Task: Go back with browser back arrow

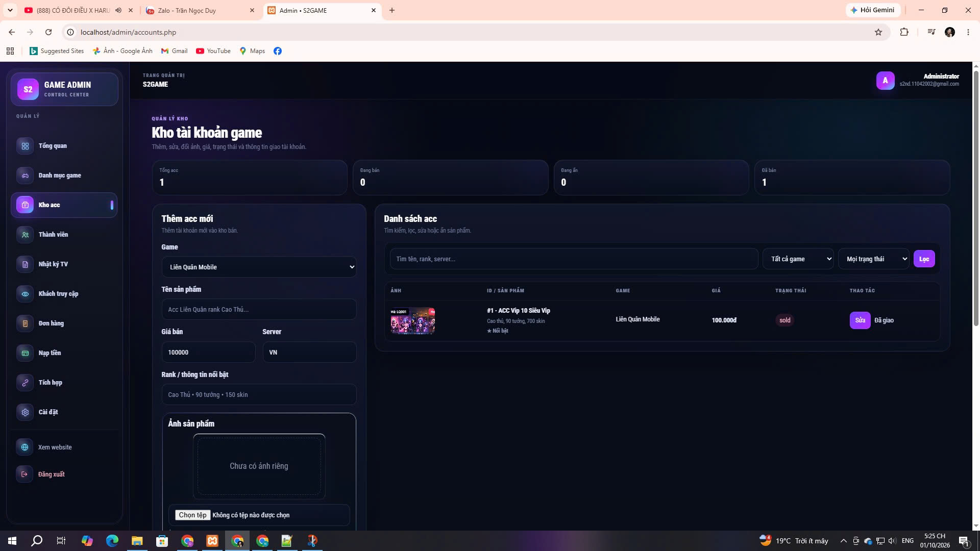Action: coord(12,32)
